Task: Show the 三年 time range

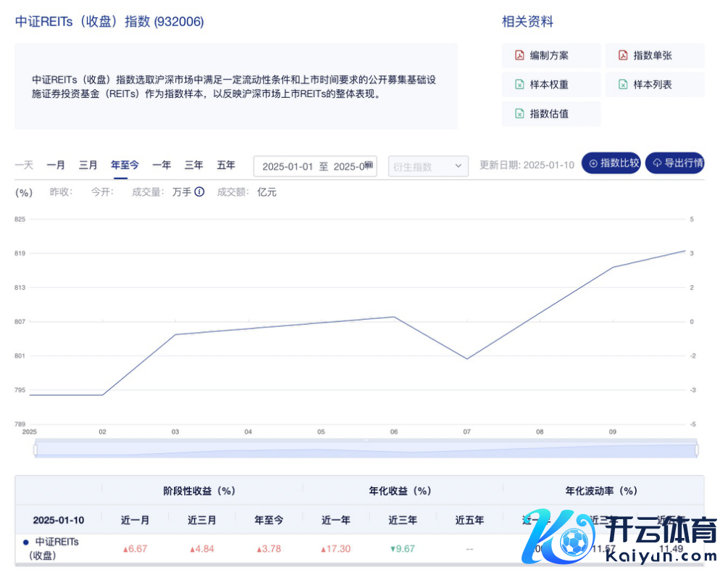Action: point(194,165)
